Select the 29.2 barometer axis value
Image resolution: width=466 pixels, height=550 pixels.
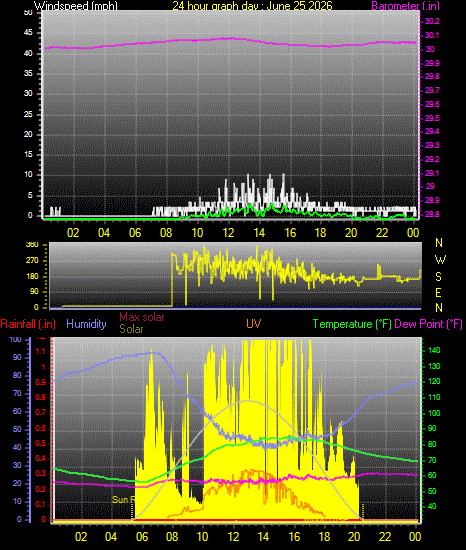point(432,159)
